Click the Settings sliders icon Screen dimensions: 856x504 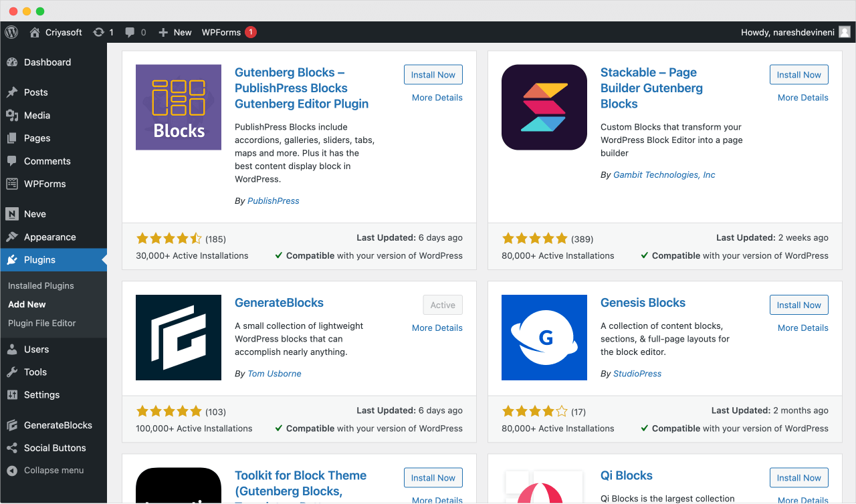pos(12,394)
